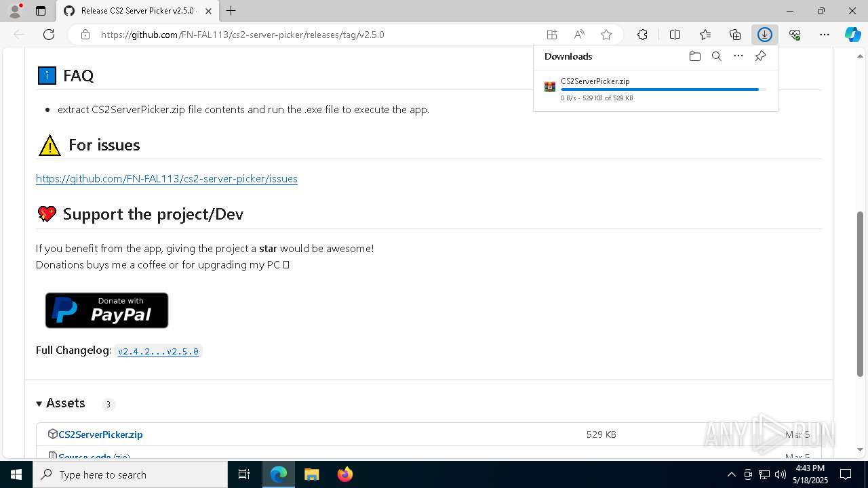Screen dimensions: 868x488
Task: Open the Collections icon
Action: pyautogui.click(x=735, y=35)
